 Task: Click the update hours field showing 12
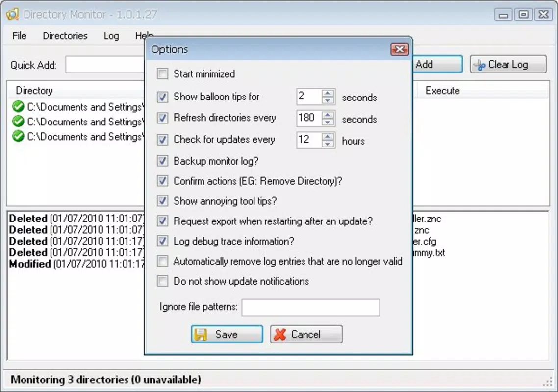click(309, 140)
